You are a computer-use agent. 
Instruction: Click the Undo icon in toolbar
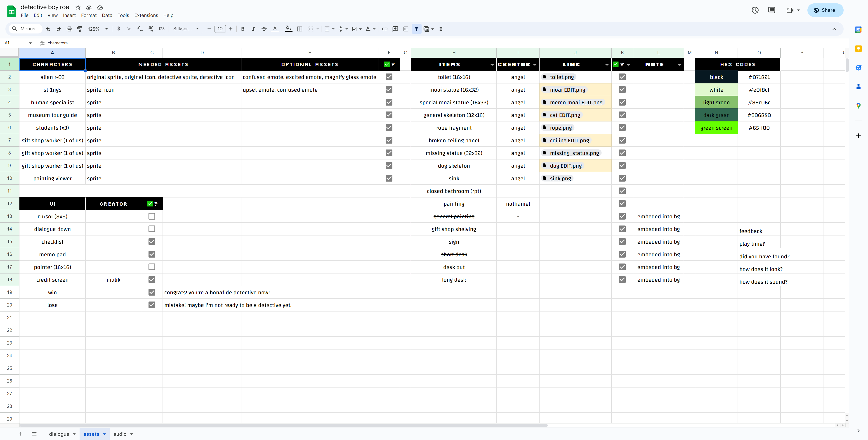(48, 29)
